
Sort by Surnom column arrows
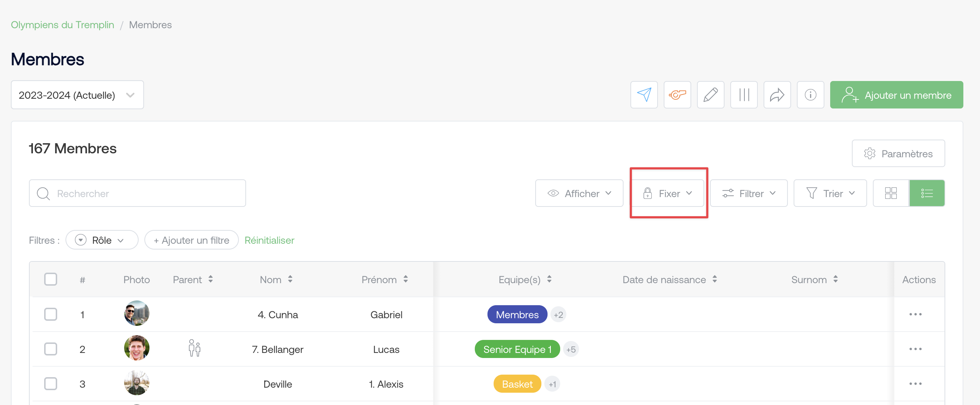click(x=835, y=279)
